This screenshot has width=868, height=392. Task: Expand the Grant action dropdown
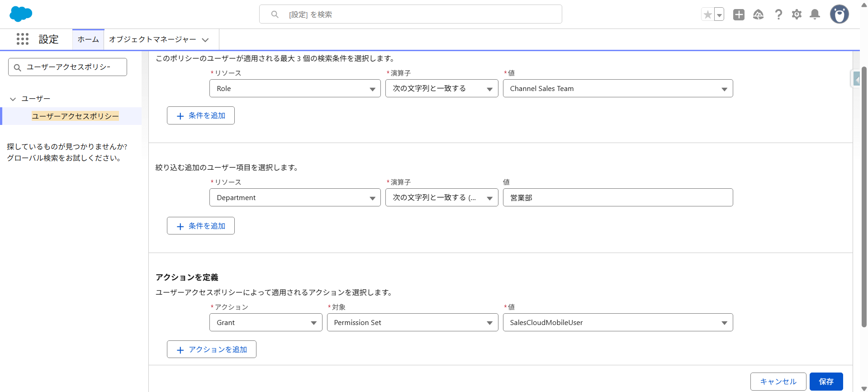click(x=266, y=323)
